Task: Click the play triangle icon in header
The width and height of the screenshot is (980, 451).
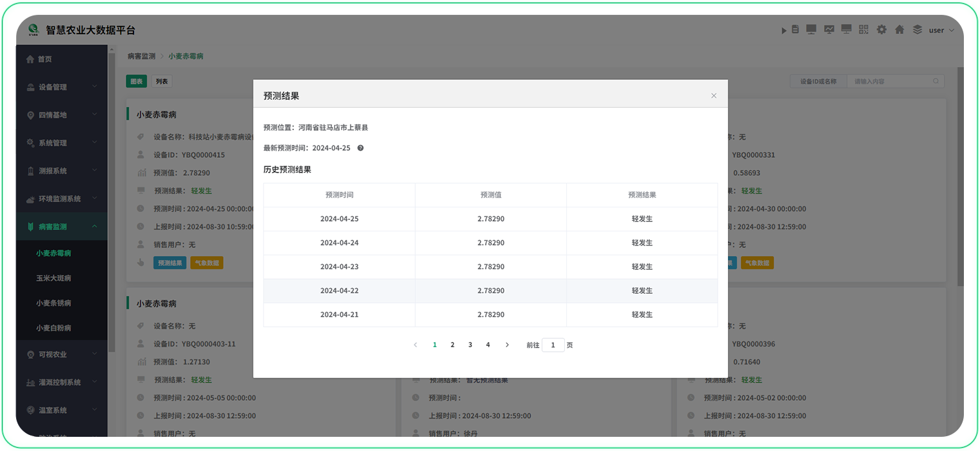Action: point(784,30)
